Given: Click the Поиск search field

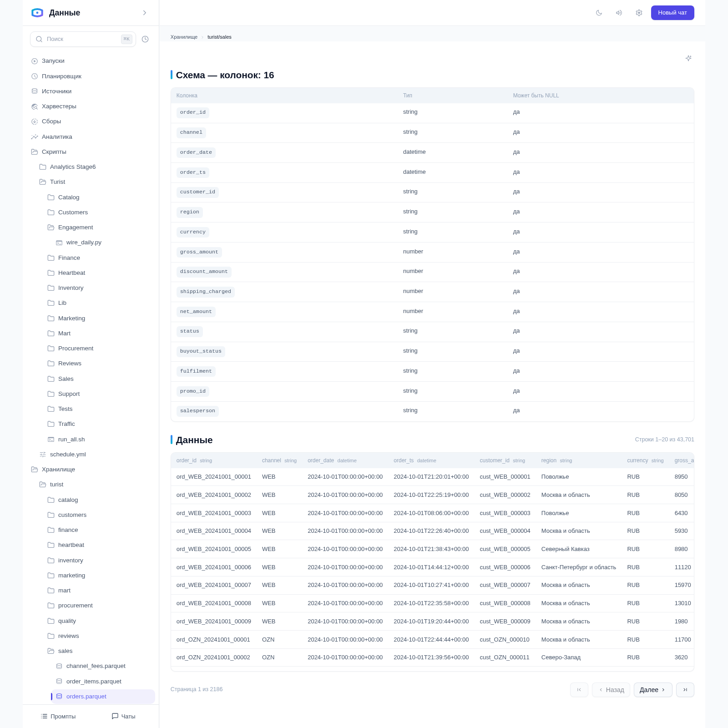Looking at the screenshot, I should (x=83, y=39).
